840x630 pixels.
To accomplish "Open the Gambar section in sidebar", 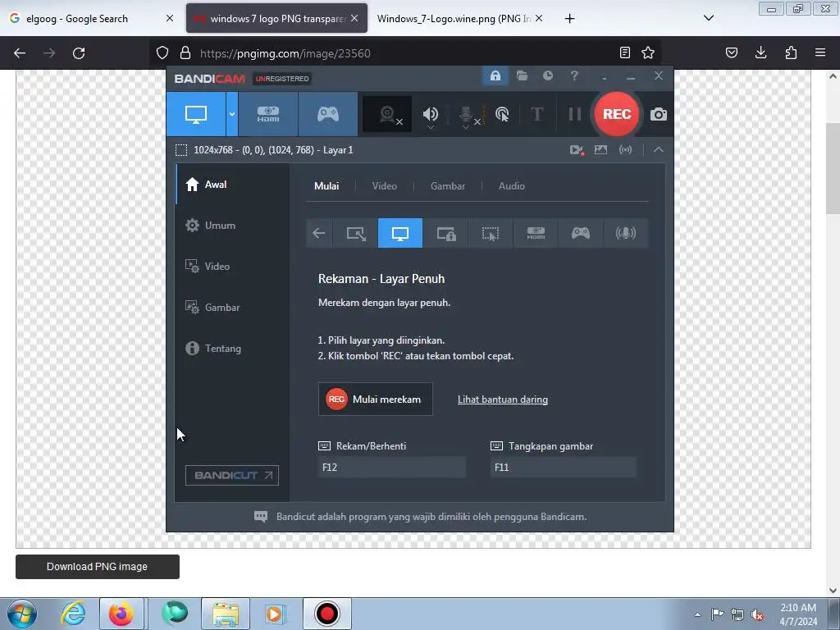I will (232, 308).
